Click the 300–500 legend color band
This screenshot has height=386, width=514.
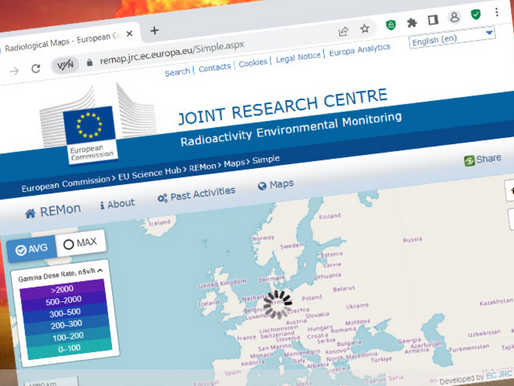65,313
